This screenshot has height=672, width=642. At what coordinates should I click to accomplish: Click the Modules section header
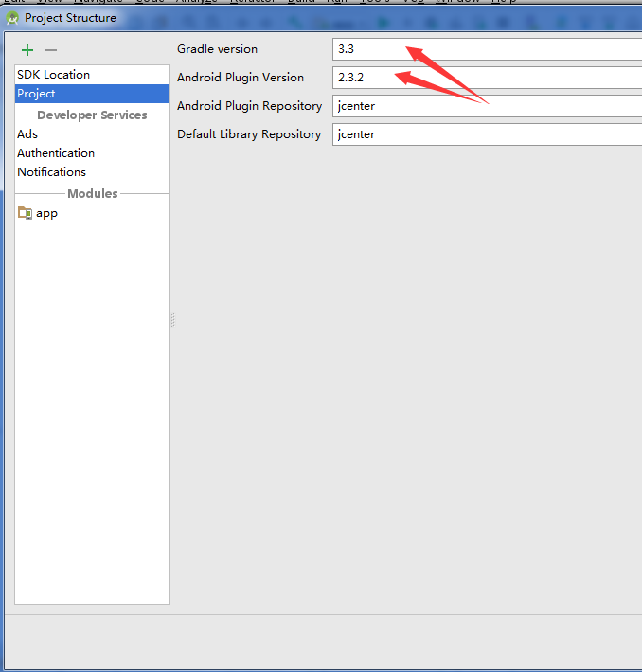[x=93, y=193]
